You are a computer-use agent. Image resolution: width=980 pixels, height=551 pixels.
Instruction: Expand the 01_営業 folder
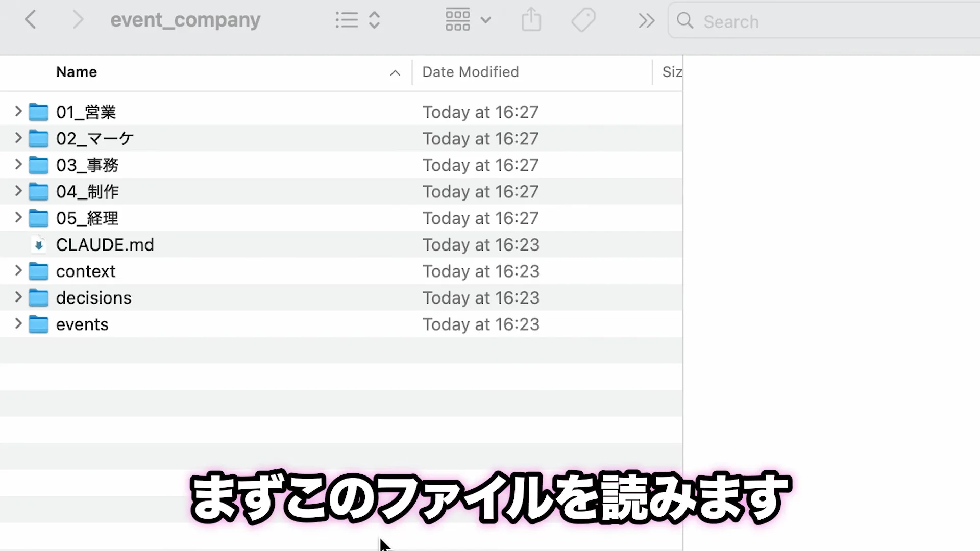click(18, 111)
